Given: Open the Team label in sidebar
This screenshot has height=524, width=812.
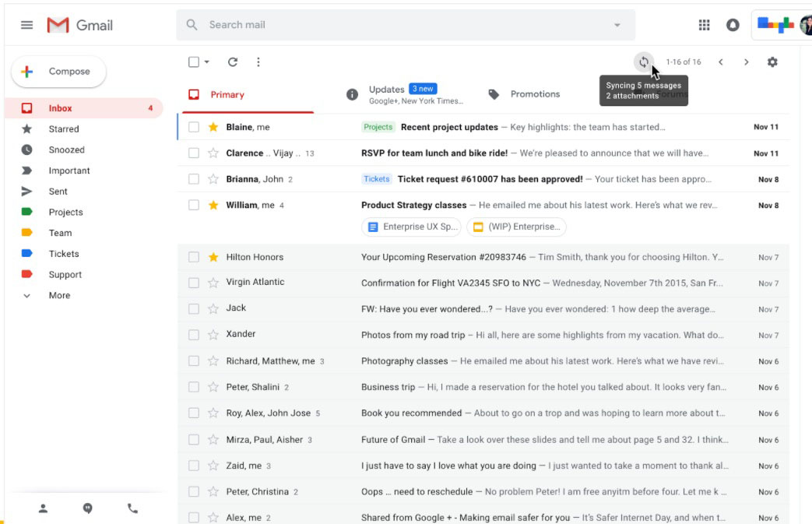Looking at the screenshot, I should pos(60,233).
